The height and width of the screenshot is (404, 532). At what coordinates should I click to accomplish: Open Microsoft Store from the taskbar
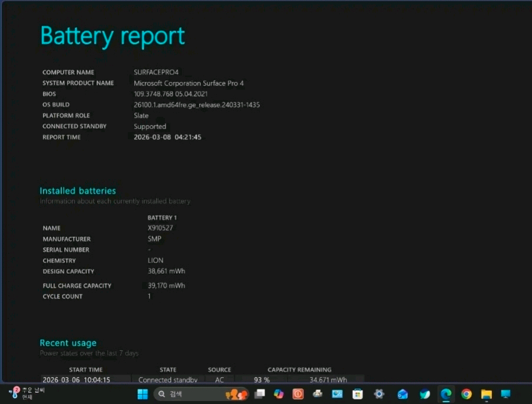(x=358, y=393)
